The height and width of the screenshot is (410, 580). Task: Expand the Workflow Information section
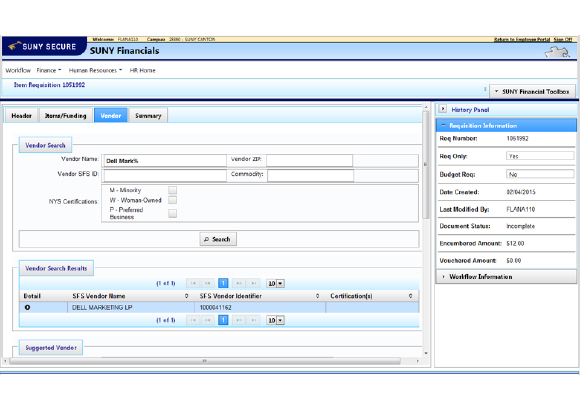(x=506, y=276)
